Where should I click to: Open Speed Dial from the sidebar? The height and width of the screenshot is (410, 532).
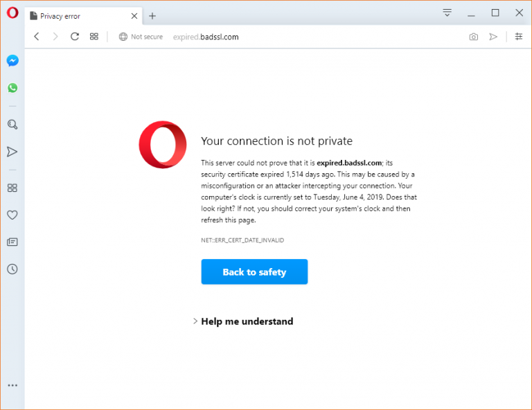point(12,188)
